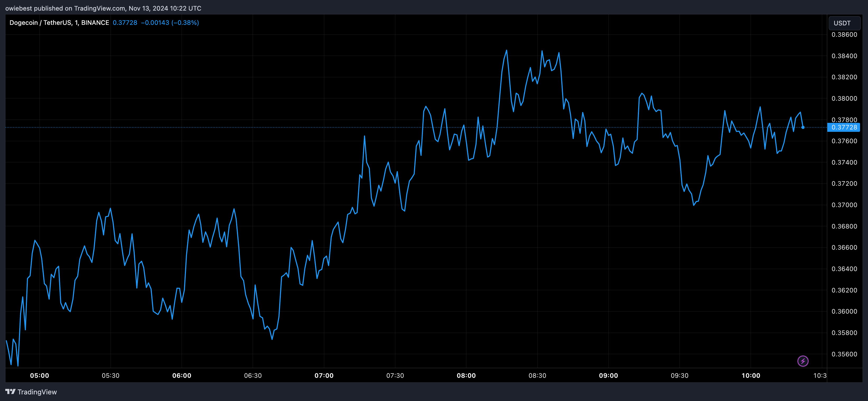Click the 0.35600 price axis label
The height and width of the screenshot is (401, 868).
click(x=844, y=354)
